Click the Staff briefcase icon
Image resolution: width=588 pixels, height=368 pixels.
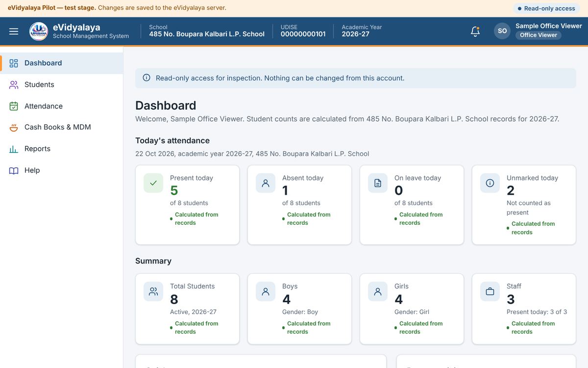click(x=490, y=291)
